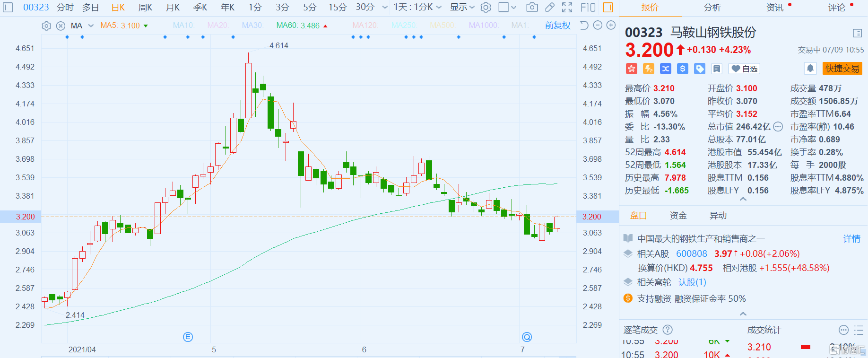
Task: Open the stock detail list icon beside name
Action: coord(857,33)
